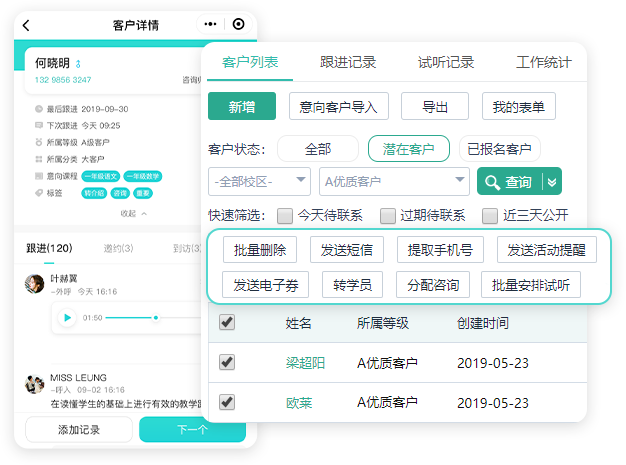This screenshot has width=626, height=465.
Task: Open MISS LEUNG's avatar photo
Action: pos(35,383)
